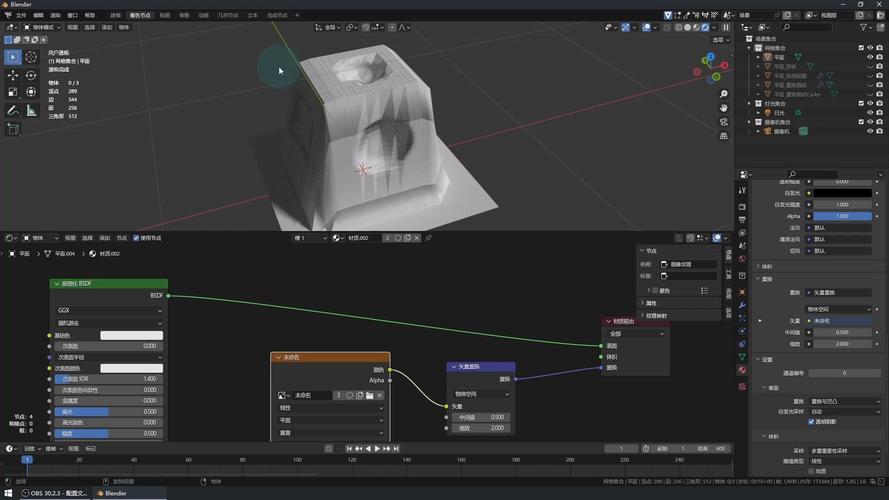The height and width of the screenshot is (500, 889).
Task: Jump to the timeline start frame
Action: (349, 448)
